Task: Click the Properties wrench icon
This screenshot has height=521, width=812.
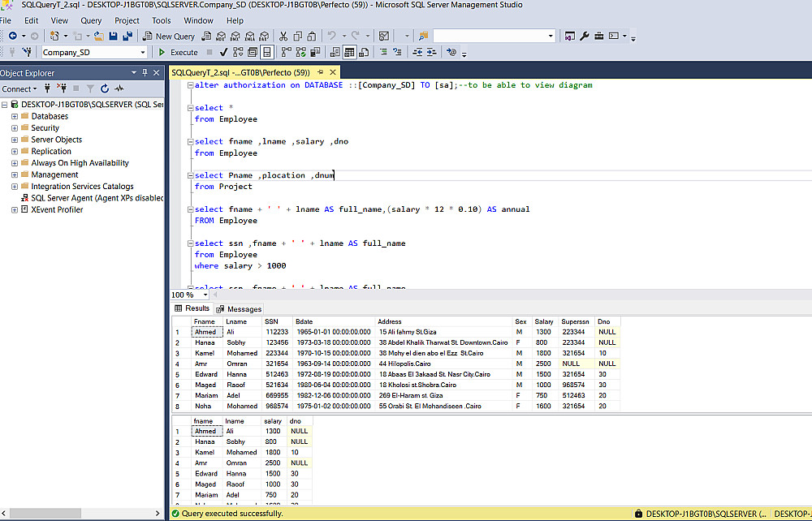Action: [584, 36]
